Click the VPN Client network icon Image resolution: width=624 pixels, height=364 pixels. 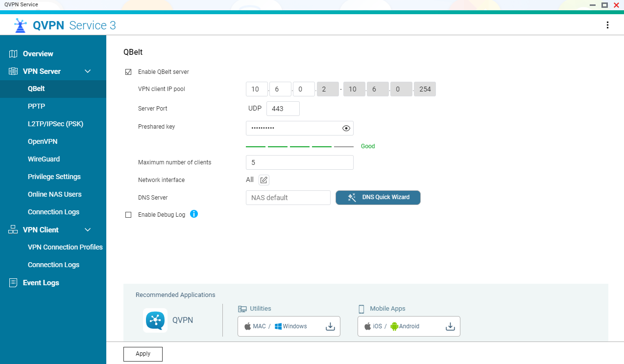tap(13, 230)
